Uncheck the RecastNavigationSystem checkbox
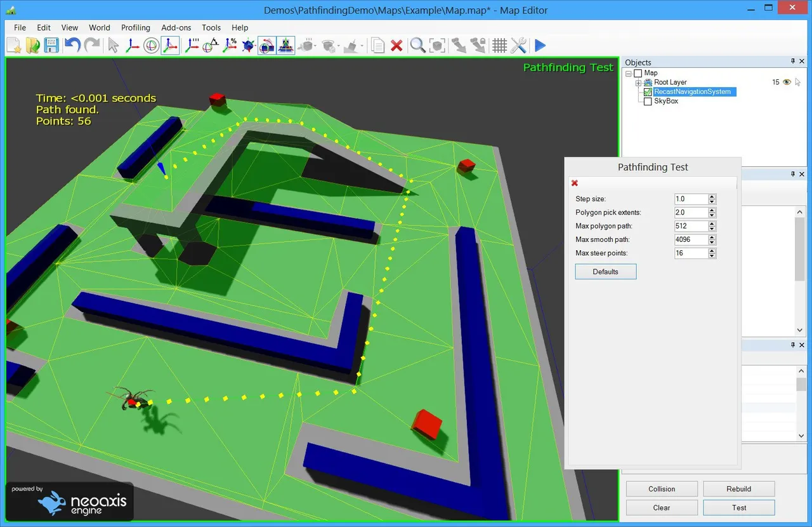812x527 pixels. pyautogui.click(x=648, y=91)
